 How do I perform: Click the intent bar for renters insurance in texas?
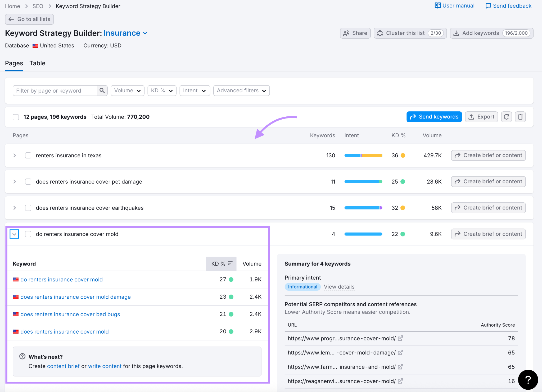click(363, 156)
